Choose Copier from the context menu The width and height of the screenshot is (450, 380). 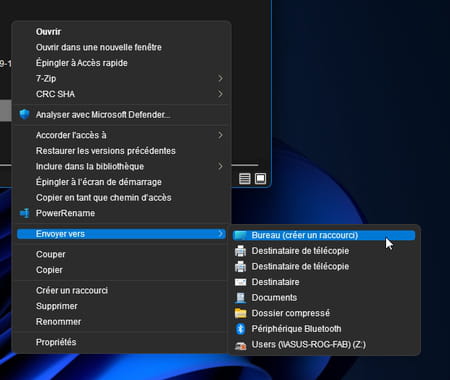(x=122, y=270)
